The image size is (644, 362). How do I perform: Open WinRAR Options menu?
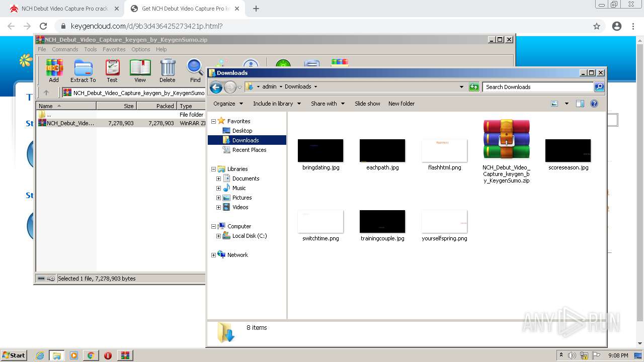coord(141,49)
